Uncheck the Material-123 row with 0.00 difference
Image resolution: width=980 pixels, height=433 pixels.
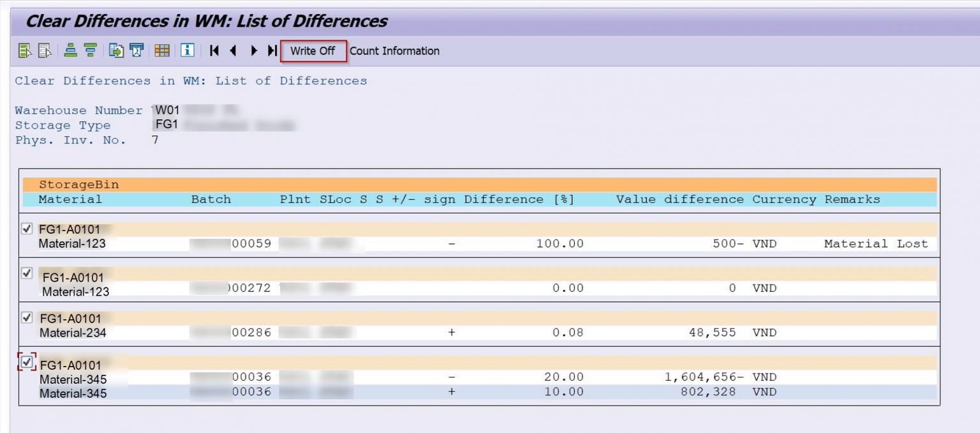(27, 273)
